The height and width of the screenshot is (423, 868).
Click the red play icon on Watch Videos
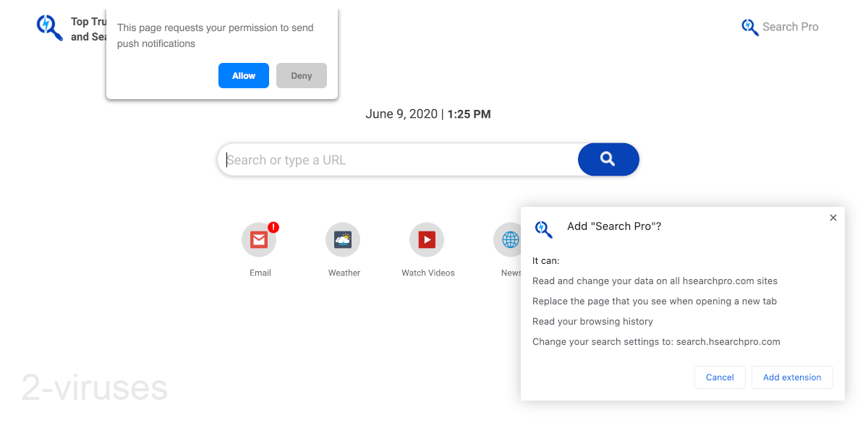click(x=427, y=239)
